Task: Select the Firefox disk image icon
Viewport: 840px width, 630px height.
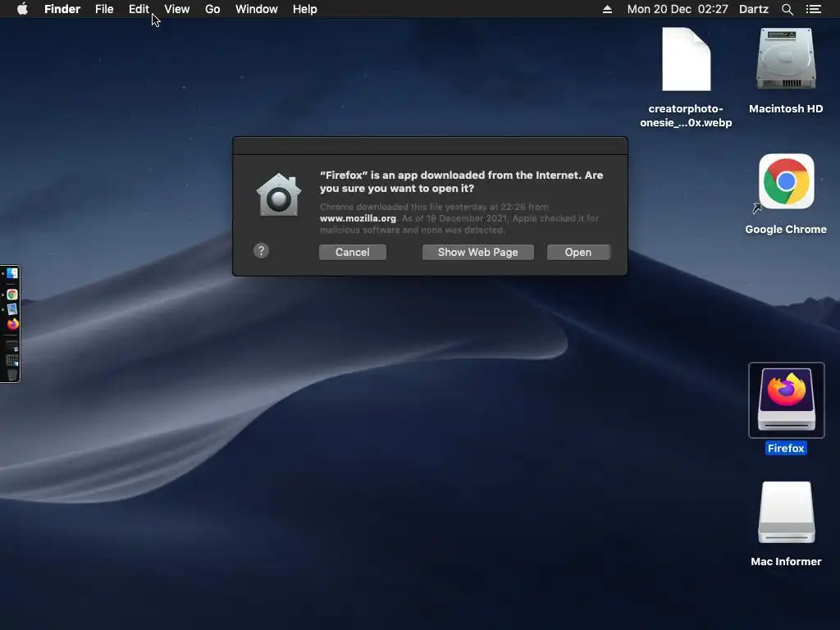Action: tap(787, 400)
